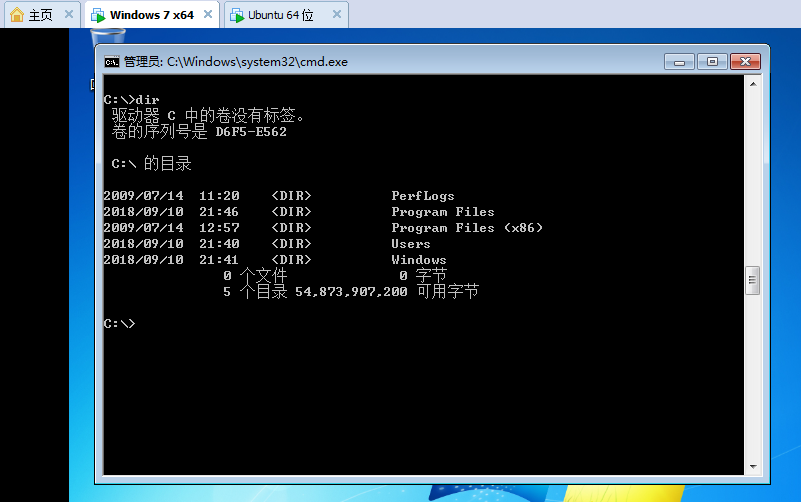Click the cmd title bar text

click(235, 62)
